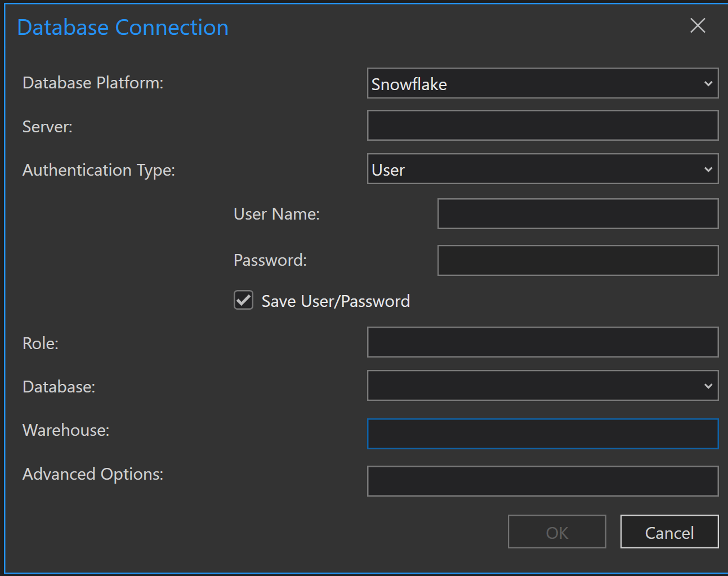Click the Warehouse input field
This screenshot has height=576, width=728.
pos(542,434)
